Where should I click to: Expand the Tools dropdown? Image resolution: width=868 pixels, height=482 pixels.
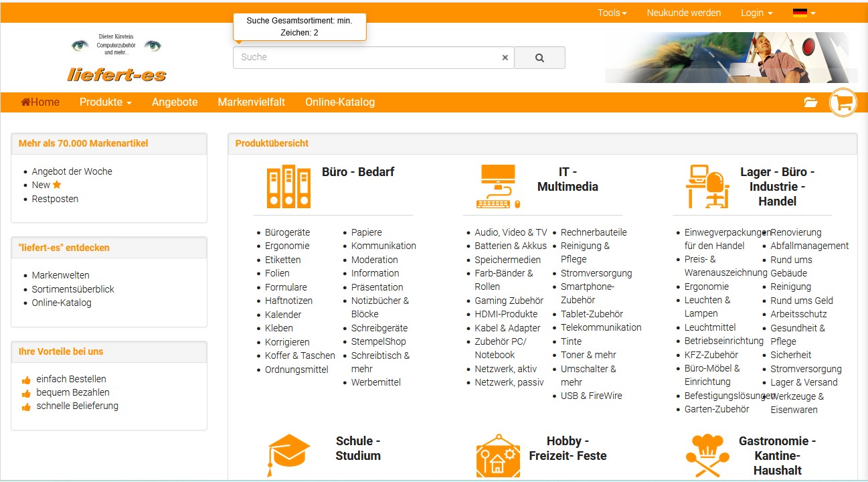(612, 13)
